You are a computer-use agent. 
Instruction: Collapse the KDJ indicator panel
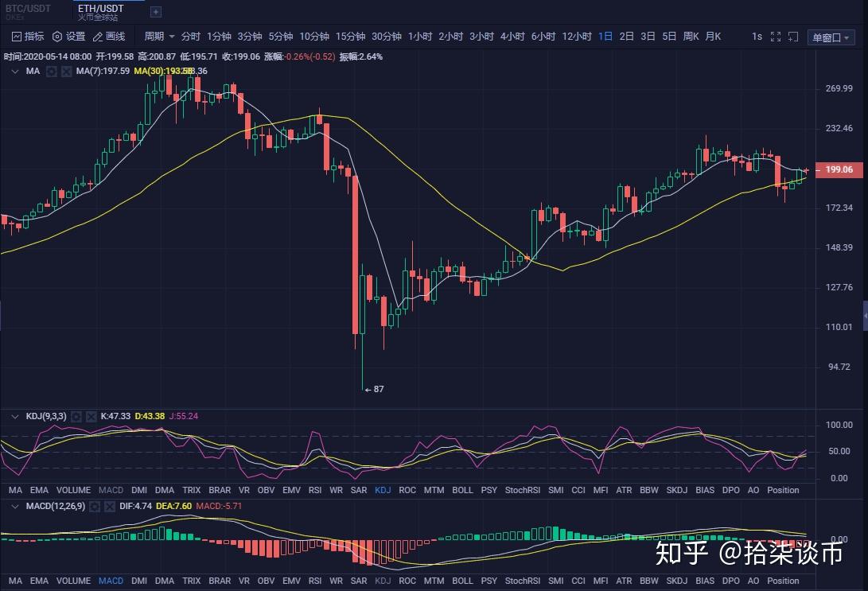(15, 416)
